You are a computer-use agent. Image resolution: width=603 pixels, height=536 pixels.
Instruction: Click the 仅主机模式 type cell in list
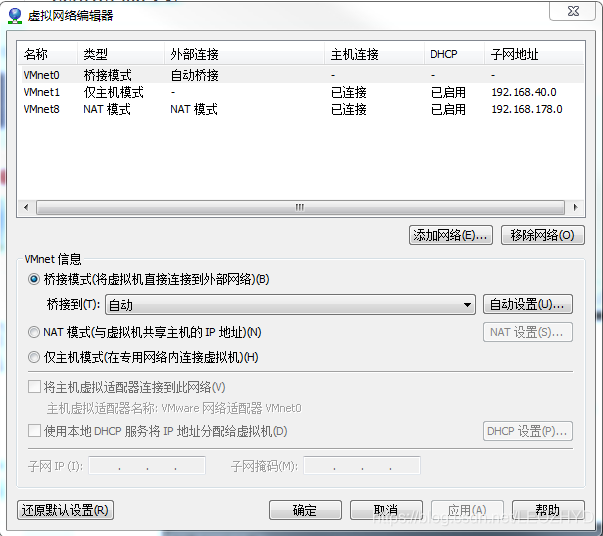tap(113, 92)
